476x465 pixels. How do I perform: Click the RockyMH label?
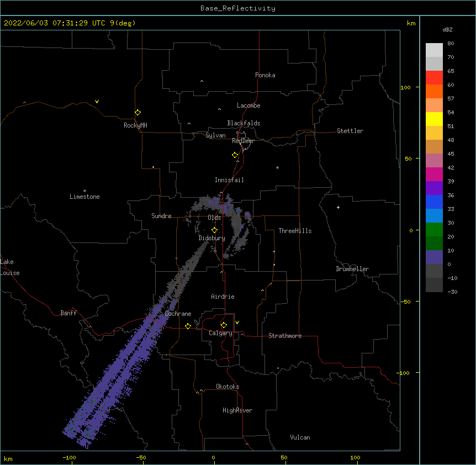coord(135,125)
